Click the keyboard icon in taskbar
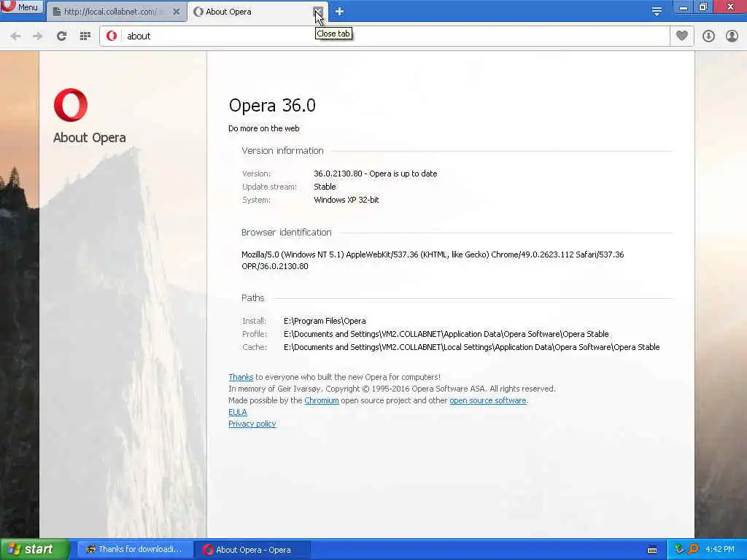Viewport: 747px width, 560px height. click(652, 550)
